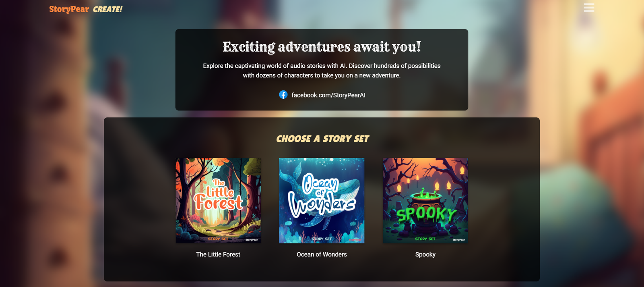644x287 pixels.
Task: Go to the StoryPear home logo
Action: click(x=69, y=9)
